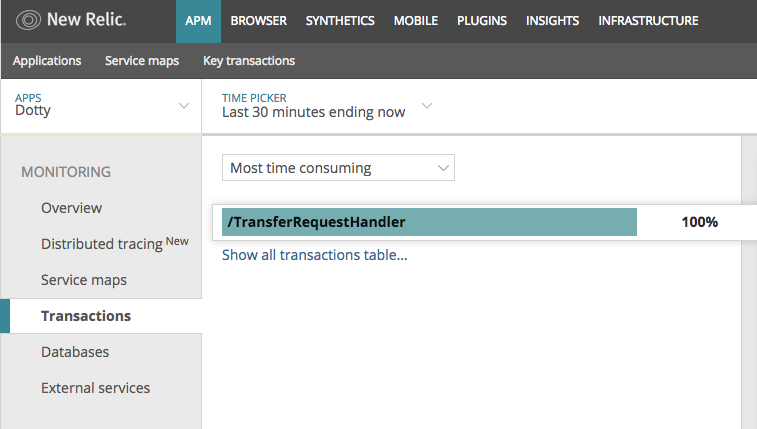Open Service maps in the top sub-navigation

pyautogui.click(x=142, y=61)
